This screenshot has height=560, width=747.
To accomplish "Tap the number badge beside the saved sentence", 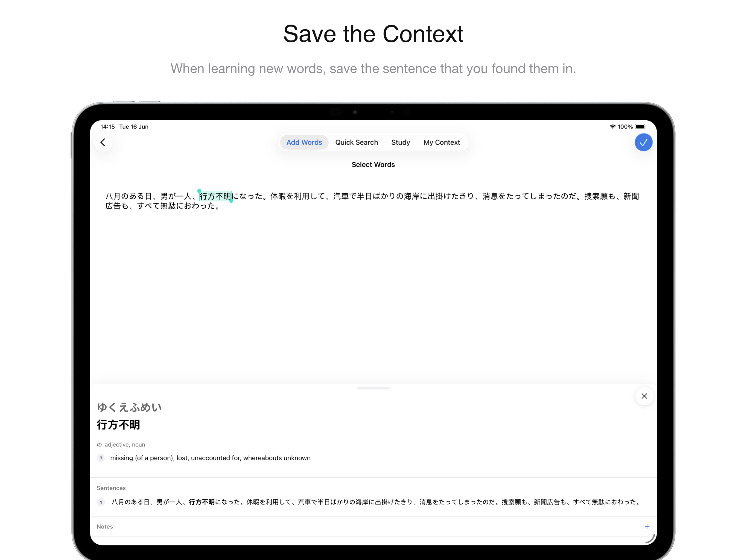I will coord(101,502).
